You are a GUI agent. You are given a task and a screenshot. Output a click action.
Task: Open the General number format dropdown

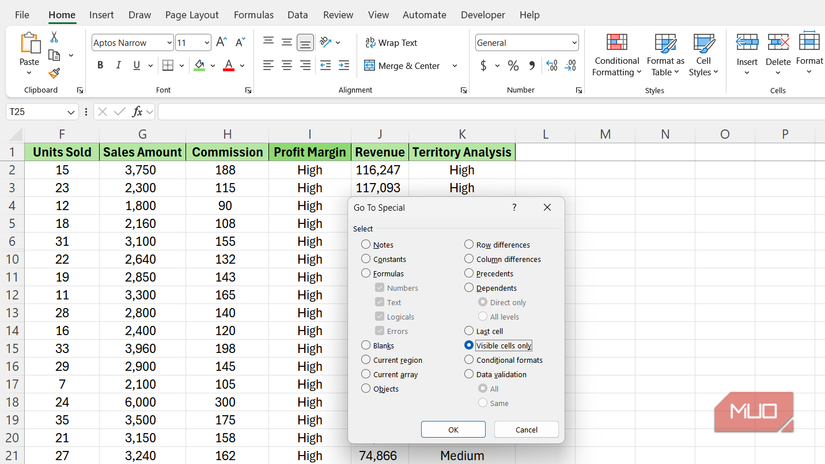(574, 43)
